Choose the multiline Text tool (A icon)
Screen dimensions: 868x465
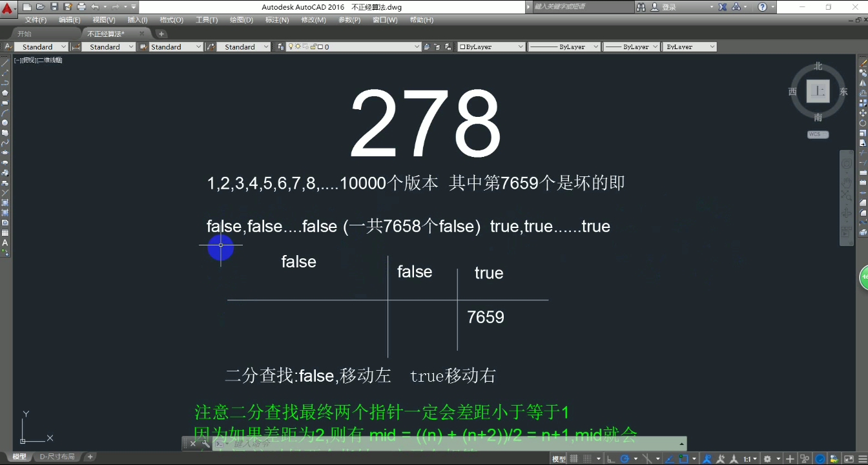(5, 242)
